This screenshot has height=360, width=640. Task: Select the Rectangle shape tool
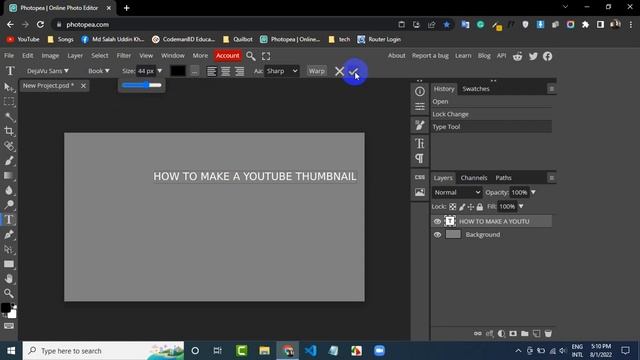[x=9, y=264]
